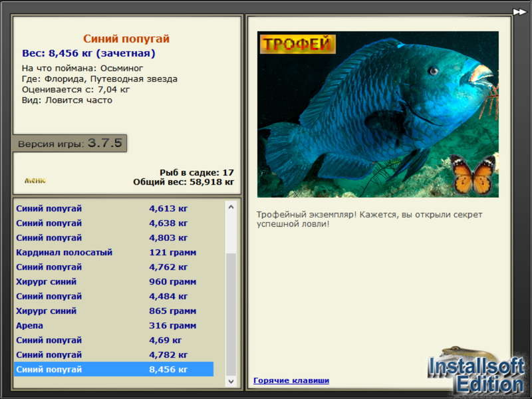The width and height of the screenshot is (532, 399).
Task: Click the На что поймана: Осьминог line
Action: pyautogui.click(x=82, y=68)
